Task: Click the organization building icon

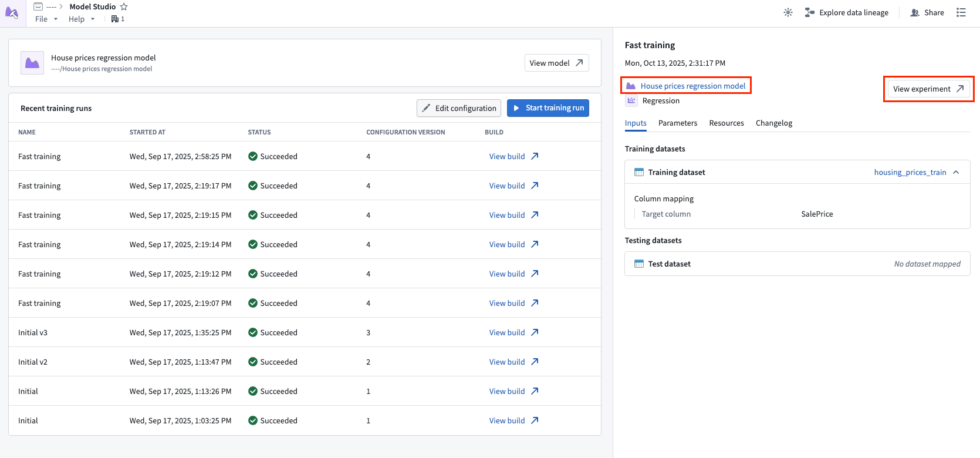Action: (115, 19)
